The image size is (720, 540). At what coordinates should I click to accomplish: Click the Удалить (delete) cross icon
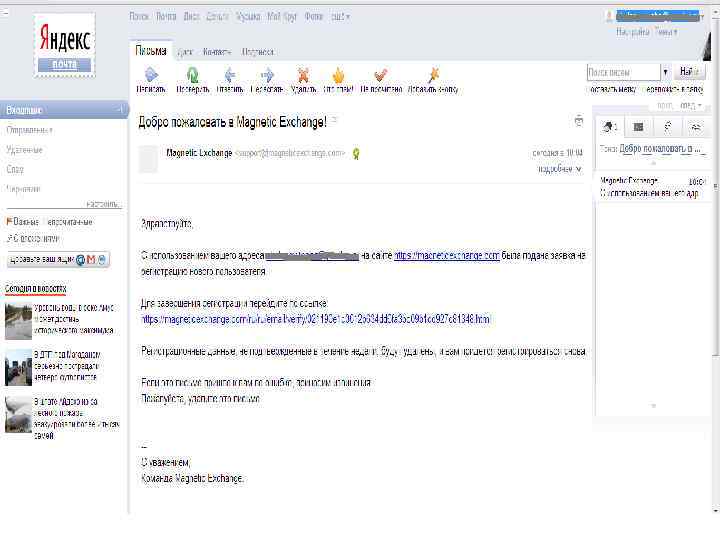click(304, 74)
